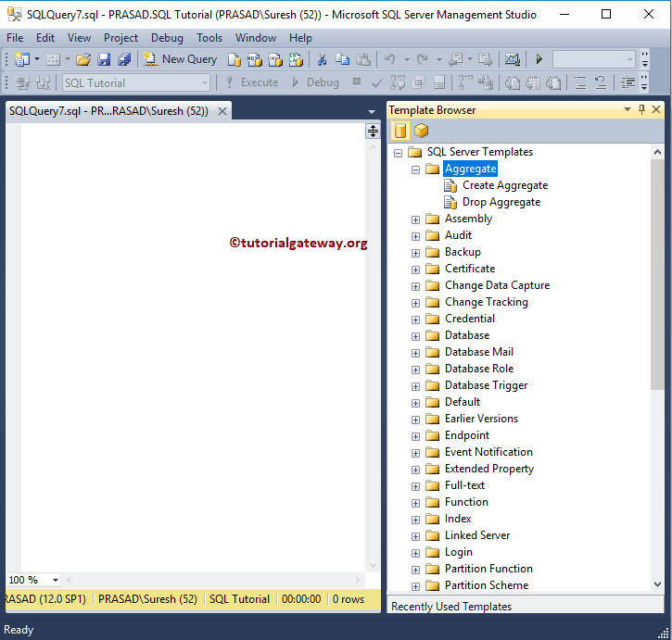Open the View menu
Image resolution: width=672 pixels, height=640 pixels.
79,38
